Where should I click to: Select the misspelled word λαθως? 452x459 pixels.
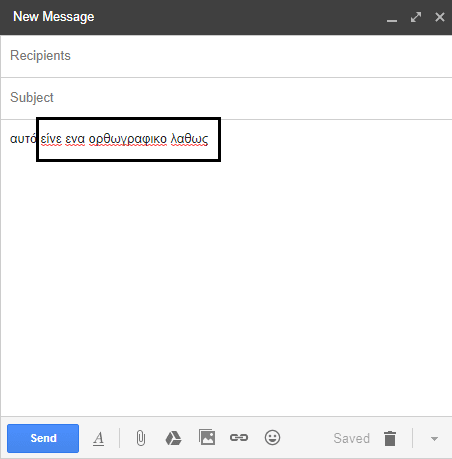[189, 139]
